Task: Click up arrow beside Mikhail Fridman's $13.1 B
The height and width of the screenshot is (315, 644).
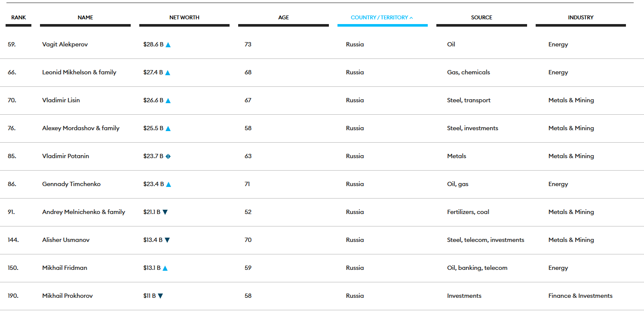Action: (x=165, y=268)
